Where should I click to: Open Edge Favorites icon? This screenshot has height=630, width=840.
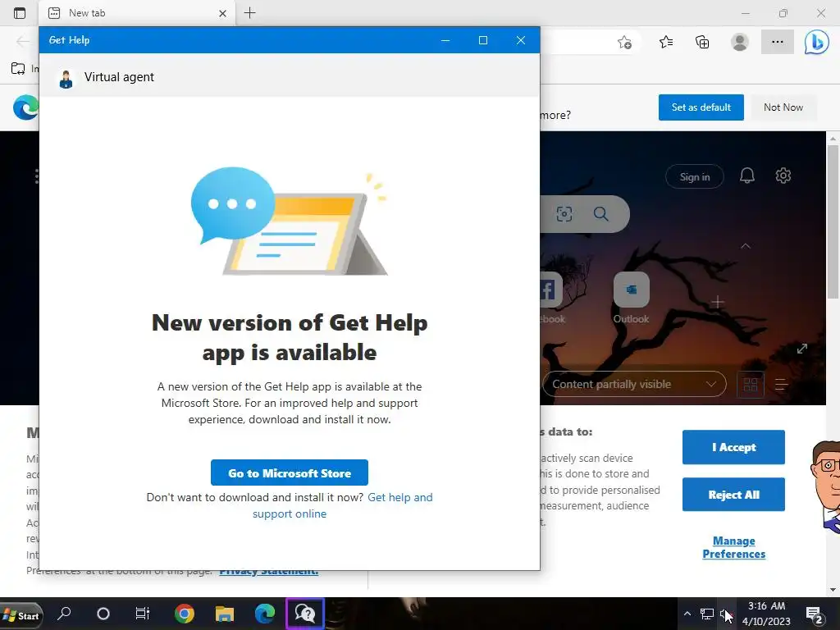click(665, 42)
